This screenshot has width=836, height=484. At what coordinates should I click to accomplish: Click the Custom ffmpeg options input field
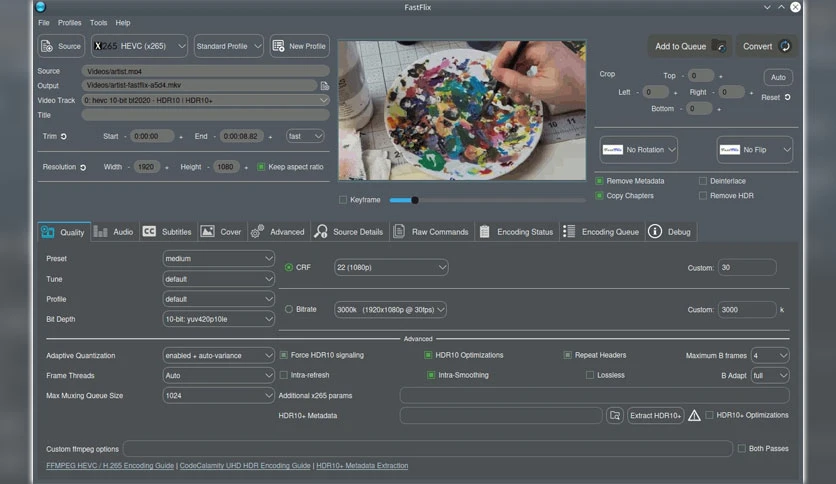428,449
